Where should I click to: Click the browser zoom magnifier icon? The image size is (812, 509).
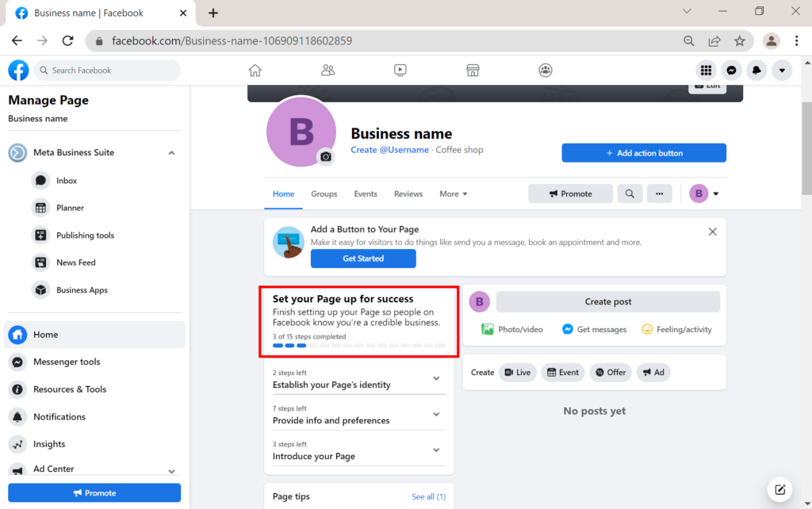click(689, 41)
